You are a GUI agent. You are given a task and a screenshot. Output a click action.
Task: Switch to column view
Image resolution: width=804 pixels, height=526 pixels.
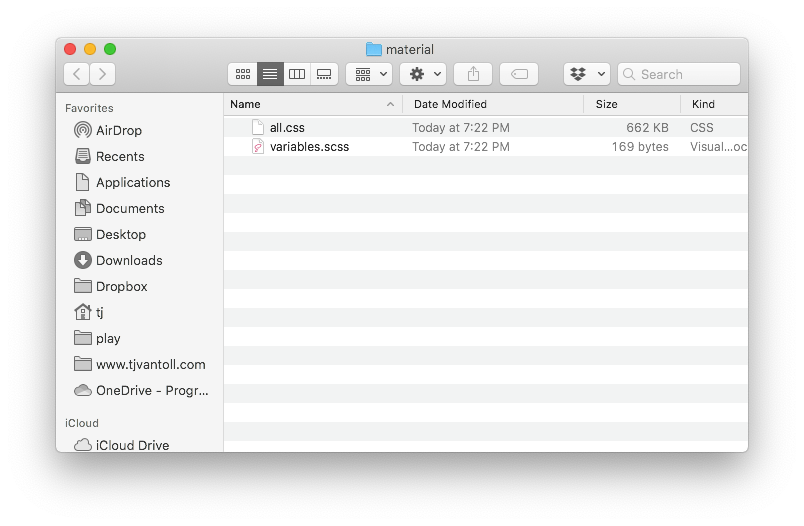point(297,74)
